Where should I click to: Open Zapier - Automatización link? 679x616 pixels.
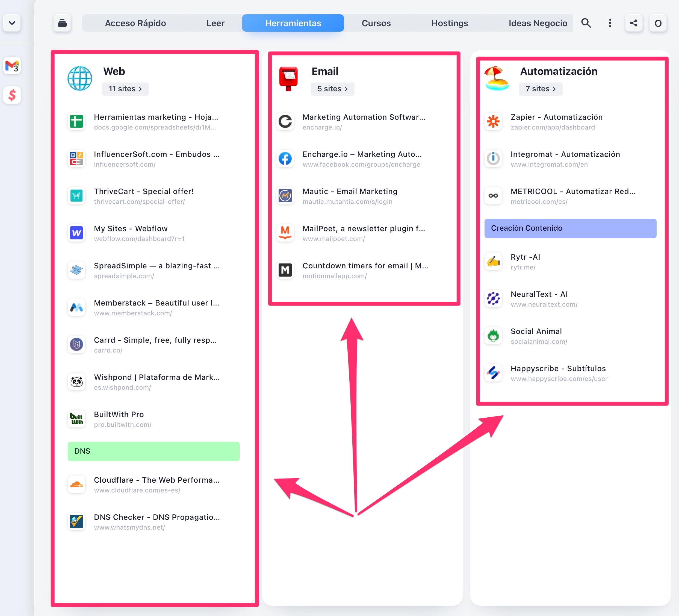click(x=556, y=117)
